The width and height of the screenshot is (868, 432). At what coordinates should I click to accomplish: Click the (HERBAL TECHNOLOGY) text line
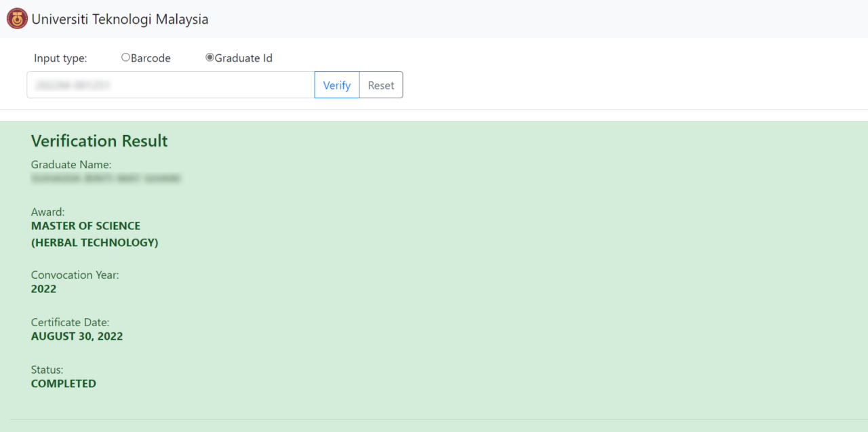(94, 243)
